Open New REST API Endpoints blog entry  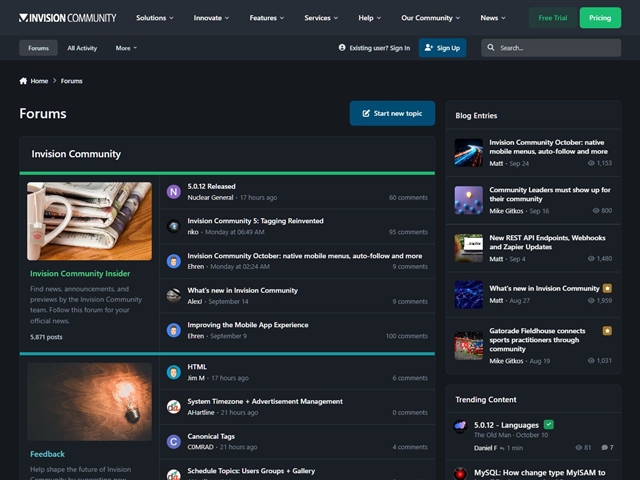pyautogui.click(x=547, y=242)
